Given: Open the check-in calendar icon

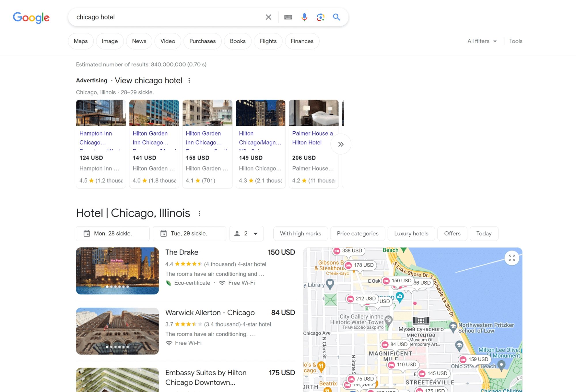Looking at the screenshot, I should [x=87, y=233].
